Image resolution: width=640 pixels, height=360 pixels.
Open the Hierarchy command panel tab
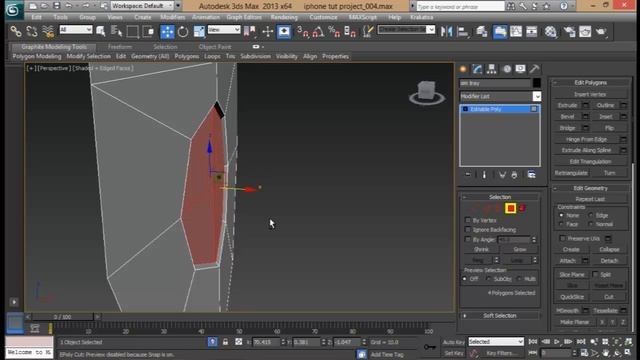coord(491,69)
